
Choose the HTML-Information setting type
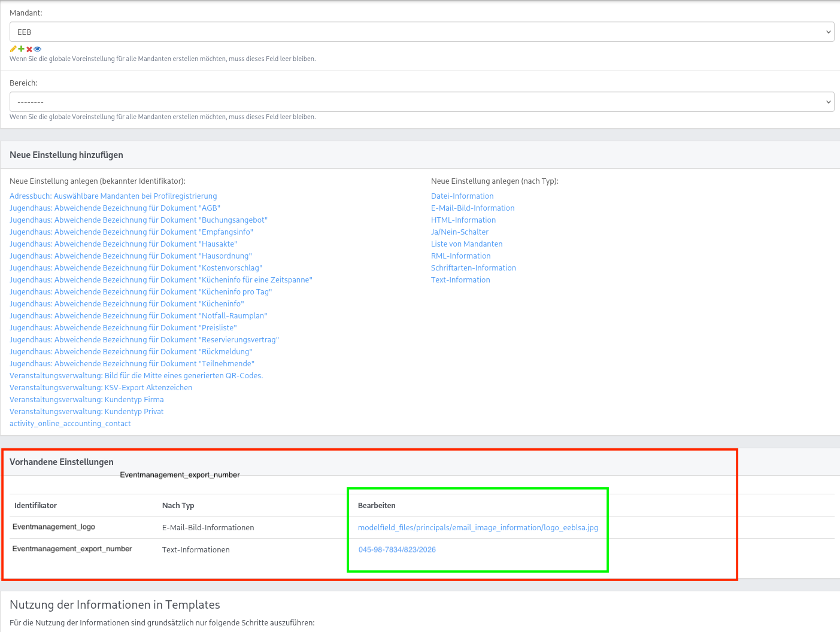click(463, 220)
